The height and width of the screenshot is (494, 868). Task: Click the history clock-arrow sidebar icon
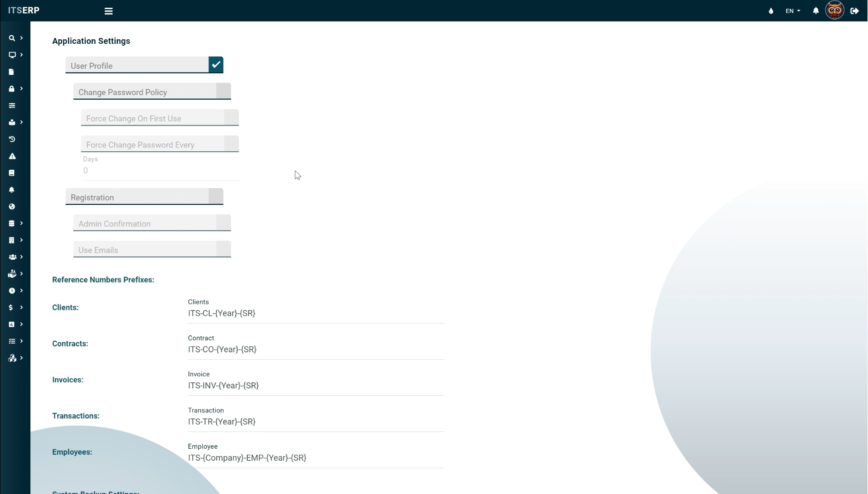[x=12, y=139]
